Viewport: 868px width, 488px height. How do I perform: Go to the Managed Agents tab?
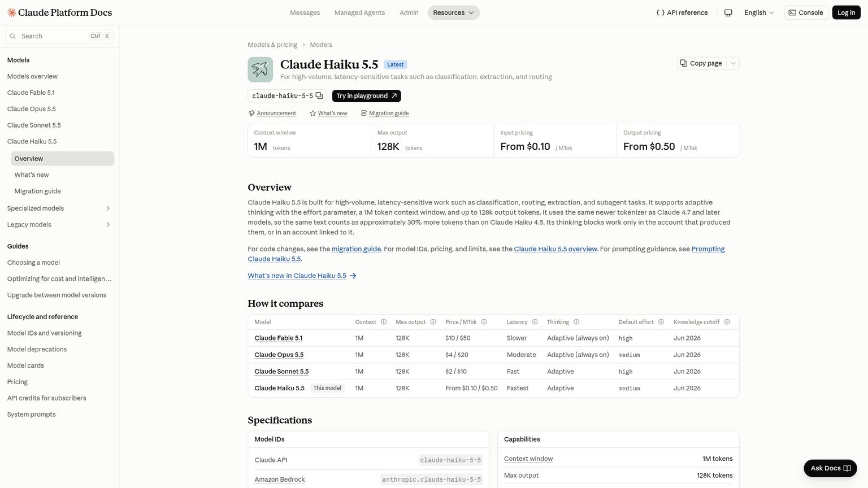[359, 12]
